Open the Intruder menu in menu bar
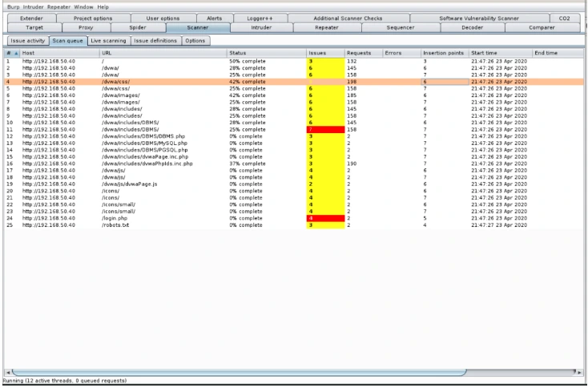The width and height of the screenshot is (588, 388). click(33, 6)
